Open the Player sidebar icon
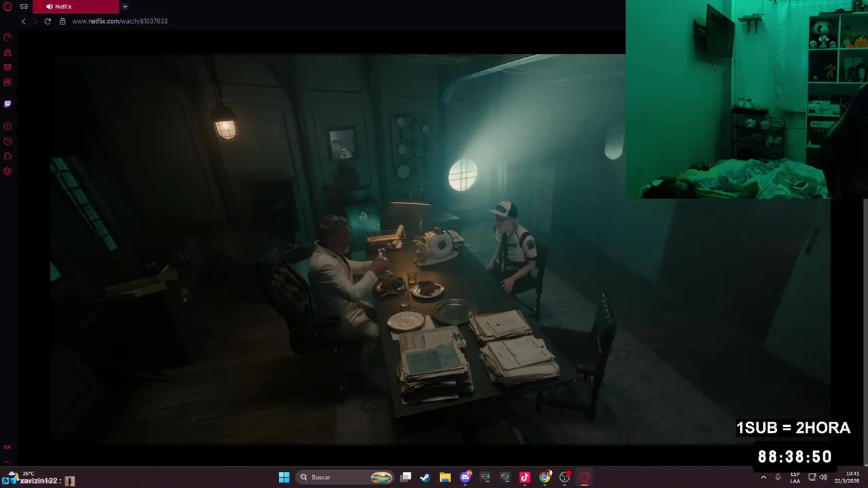 [x=7, y=126]
